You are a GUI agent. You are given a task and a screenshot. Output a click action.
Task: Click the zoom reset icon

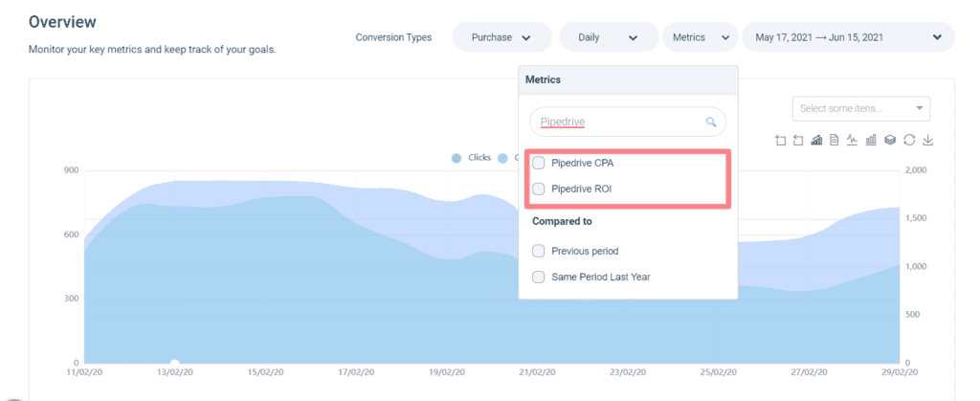798,141
